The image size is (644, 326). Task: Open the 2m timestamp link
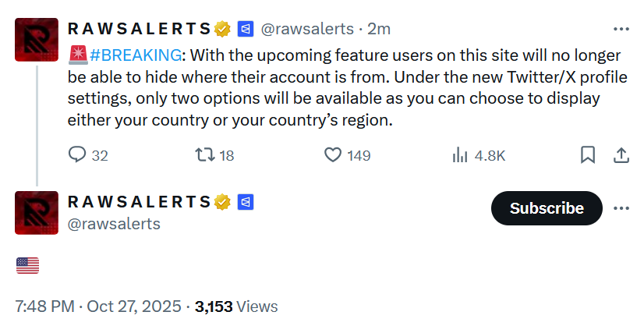pos(379,29)
